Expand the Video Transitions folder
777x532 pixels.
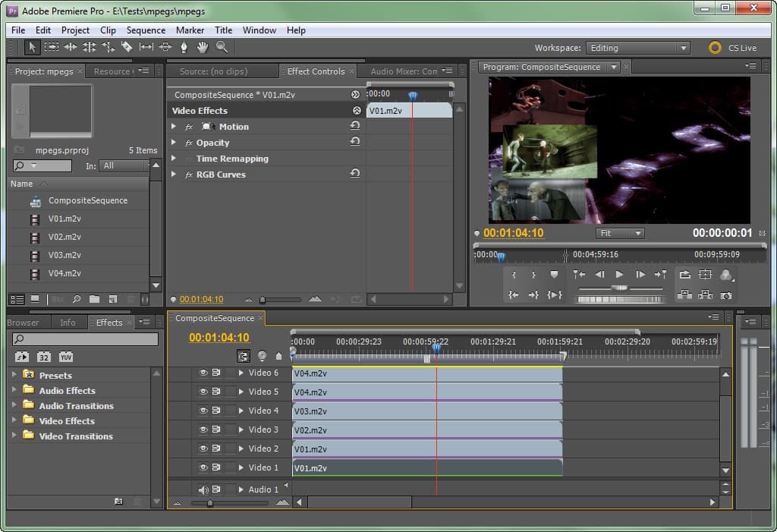14,436
